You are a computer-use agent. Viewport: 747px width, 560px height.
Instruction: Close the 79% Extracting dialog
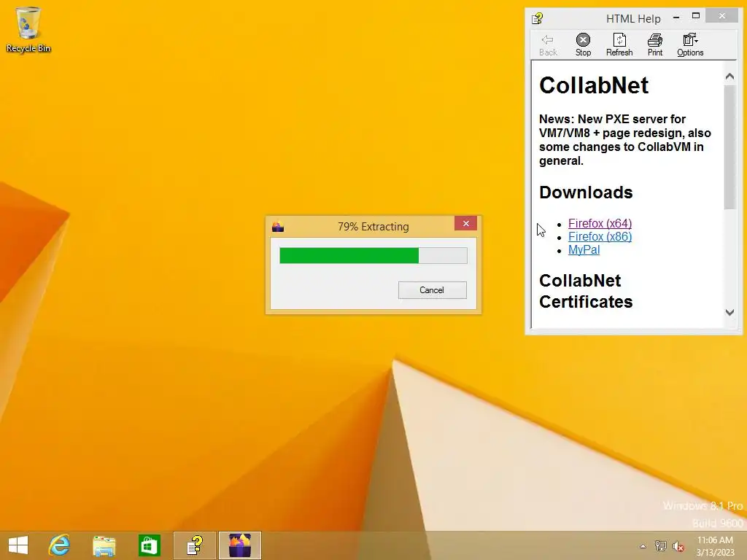coord(466,223)
